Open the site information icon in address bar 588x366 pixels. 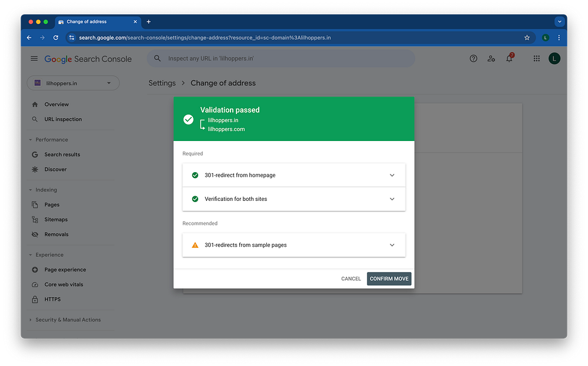click(x=72, y=38)
